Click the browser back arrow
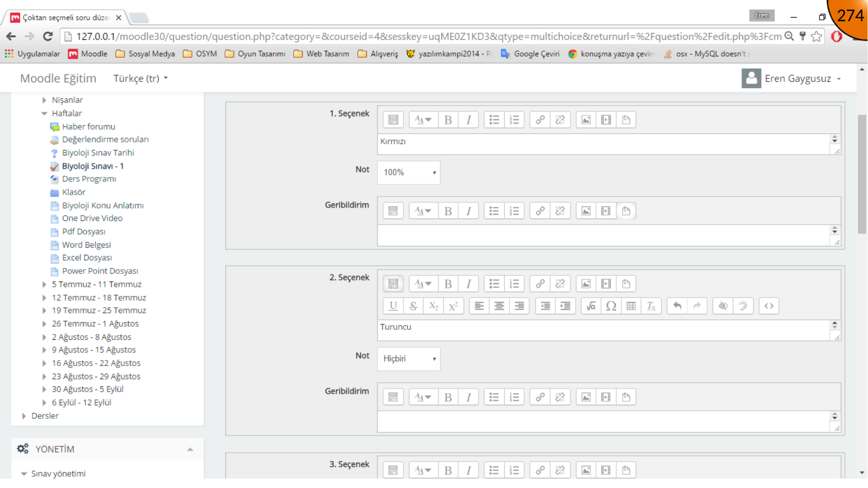Image resolution: width=868 pixels, height=488 pixels. coord(11,36)
